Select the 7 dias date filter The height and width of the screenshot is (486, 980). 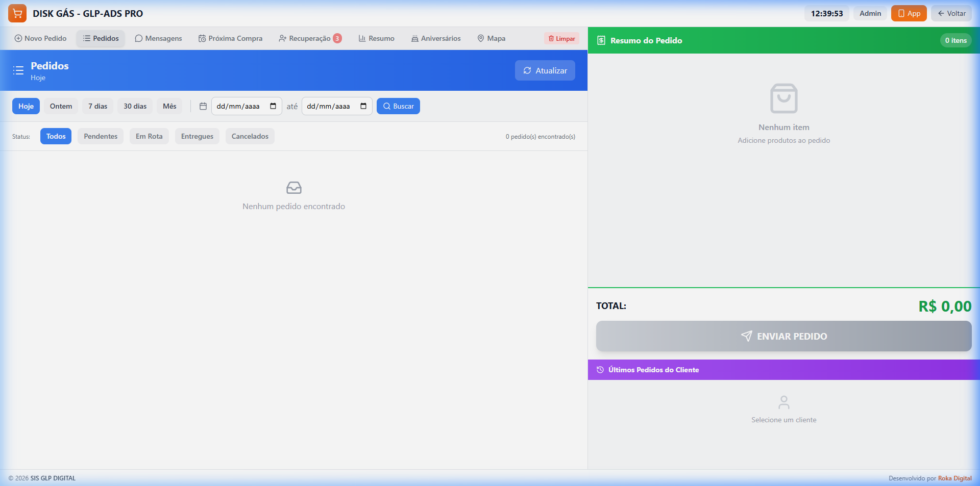pos(97,106)
